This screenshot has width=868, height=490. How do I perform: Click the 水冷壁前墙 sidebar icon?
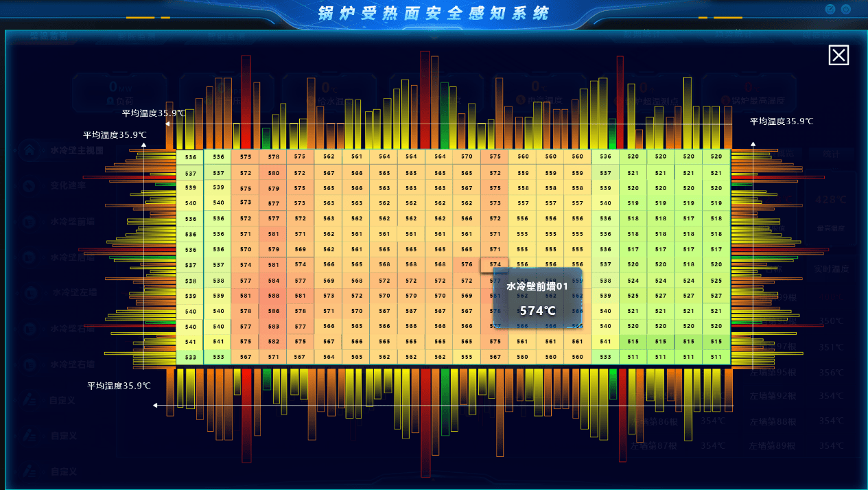tap(30, 222)
